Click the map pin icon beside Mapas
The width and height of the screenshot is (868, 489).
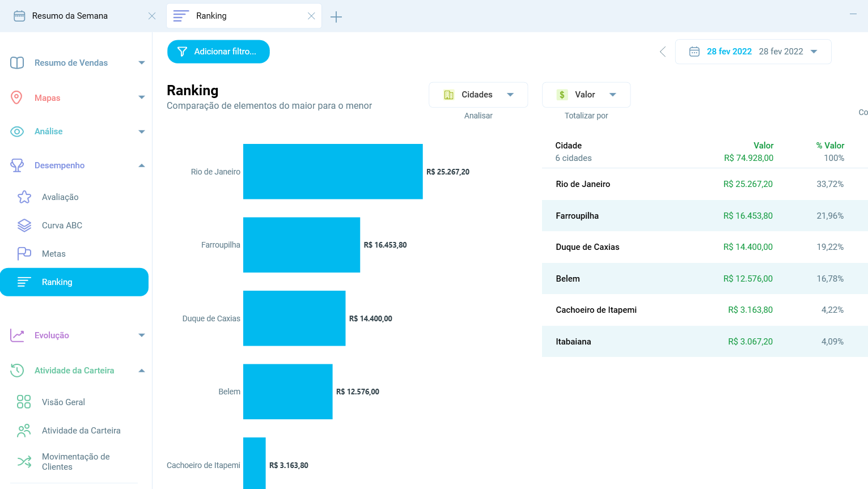[x=16, y=97]
